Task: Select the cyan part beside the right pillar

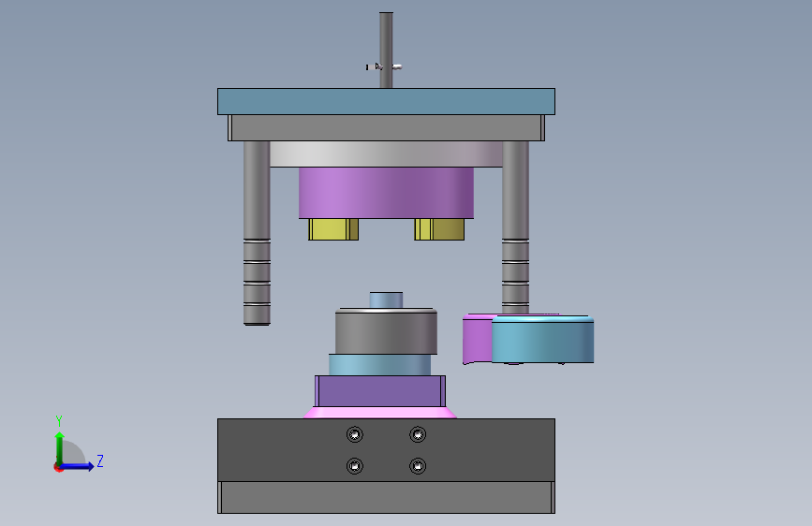Action: click(542, 340)
